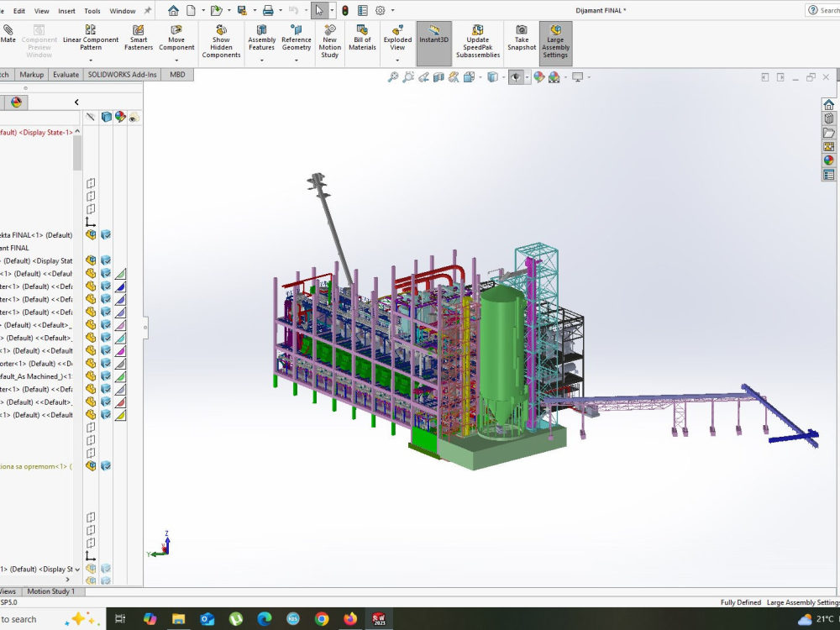The width and height of the screenshot is (840, 630).
Task: Expand Move Component dropdown arrow
Action: pos(176,60)
